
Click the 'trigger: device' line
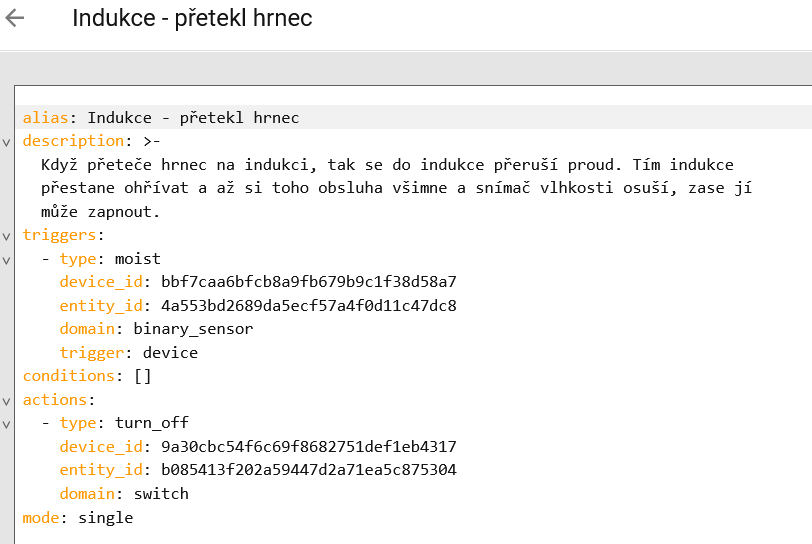(x=128, y=352)
